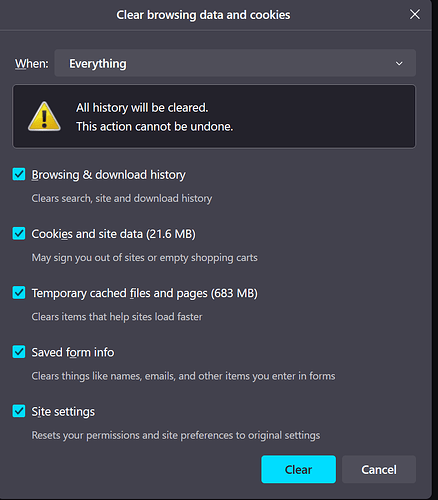The image size is (438, 500).
Task: Uncheck Browsing & download history checkbox
Action: (19, 174)
